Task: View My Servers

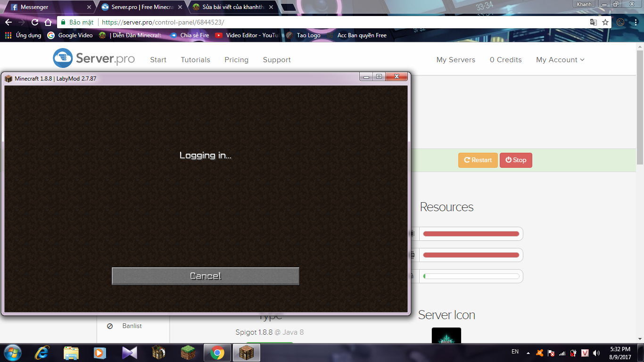Action: (456, 60)
